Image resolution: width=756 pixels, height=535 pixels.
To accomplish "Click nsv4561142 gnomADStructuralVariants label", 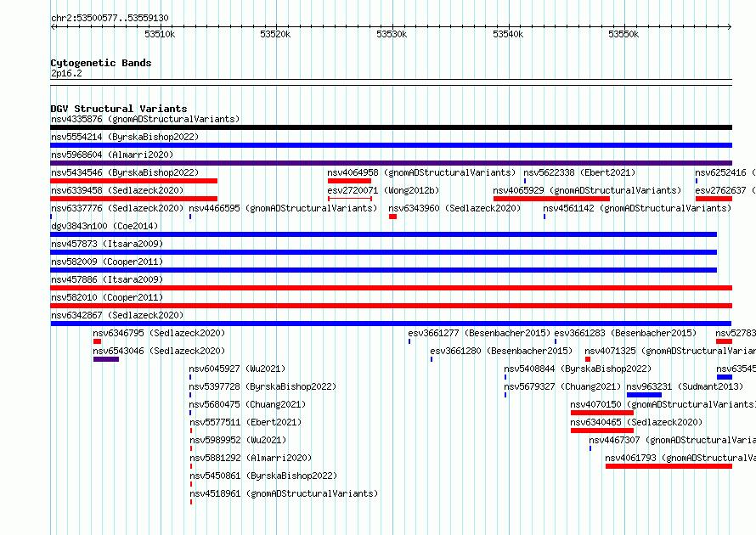I will 637,208.
